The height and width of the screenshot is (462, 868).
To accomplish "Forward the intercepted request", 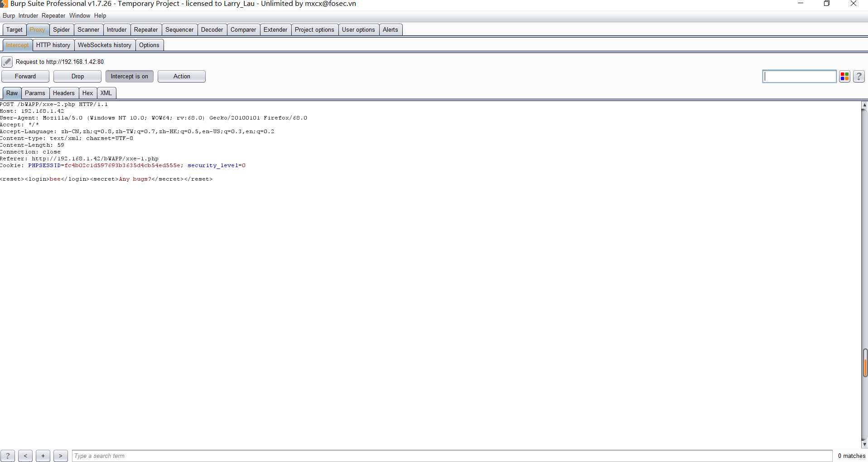I will click(x=25, y=77).
